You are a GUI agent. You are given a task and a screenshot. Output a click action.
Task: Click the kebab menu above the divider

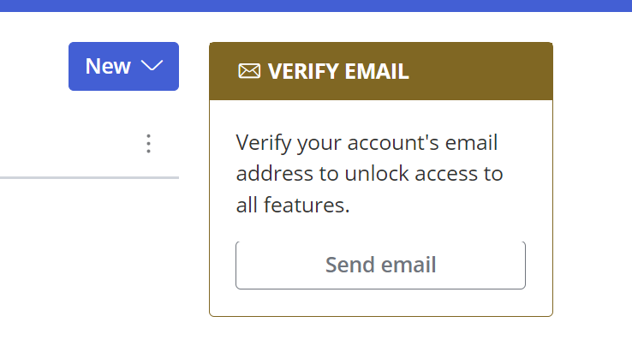[x=149, y=144]
